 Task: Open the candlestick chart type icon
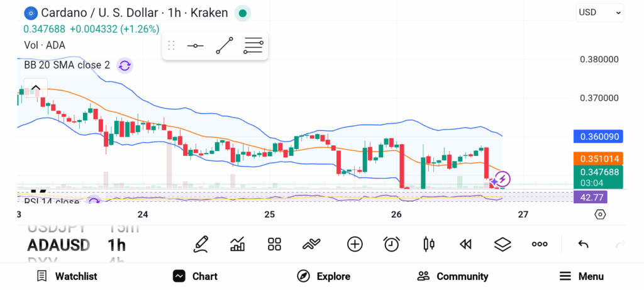pos(429,244)
